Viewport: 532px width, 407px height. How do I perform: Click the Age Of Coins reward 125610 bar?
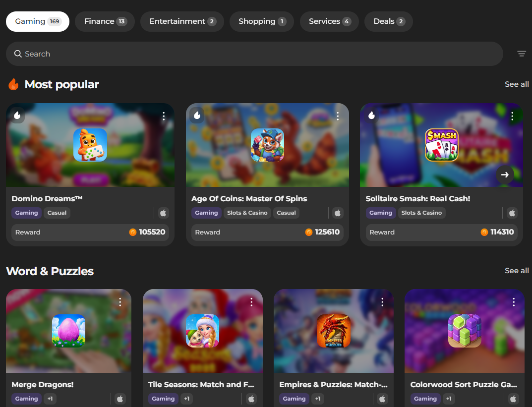(267, 233)
